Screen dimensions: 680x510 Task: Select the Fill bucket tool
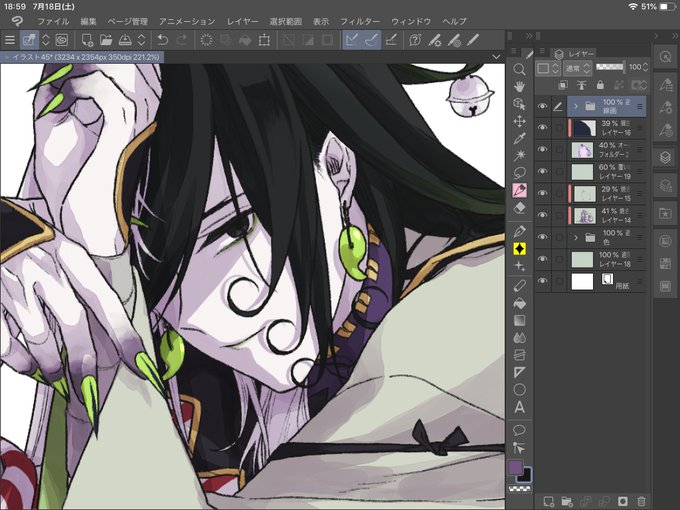[519, 304]
